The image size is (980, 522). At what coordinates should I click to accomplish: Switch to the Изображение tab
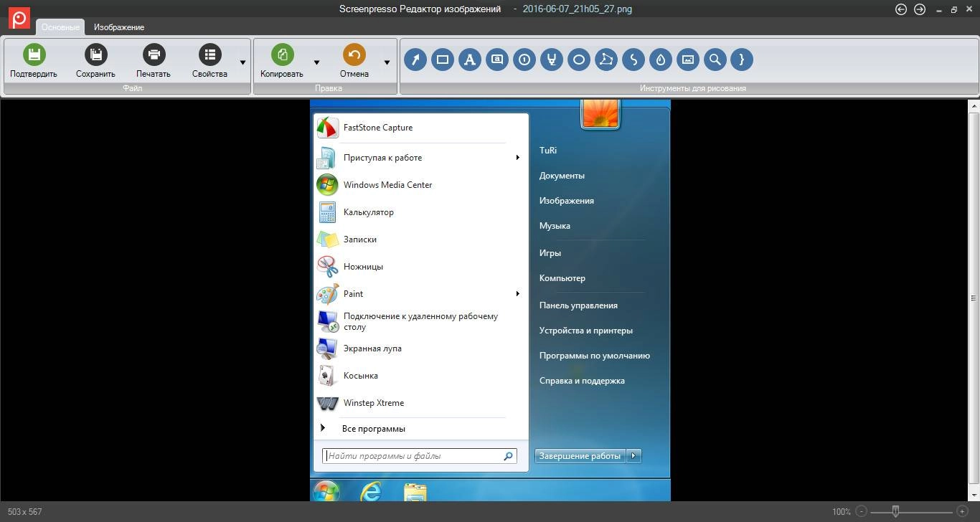(x=119, y=27)
